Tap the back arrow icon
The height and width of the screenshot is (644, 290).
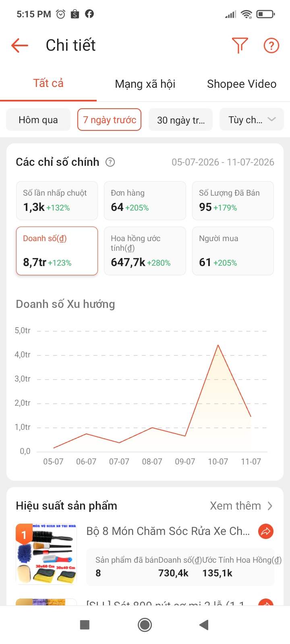pos(19,45)
